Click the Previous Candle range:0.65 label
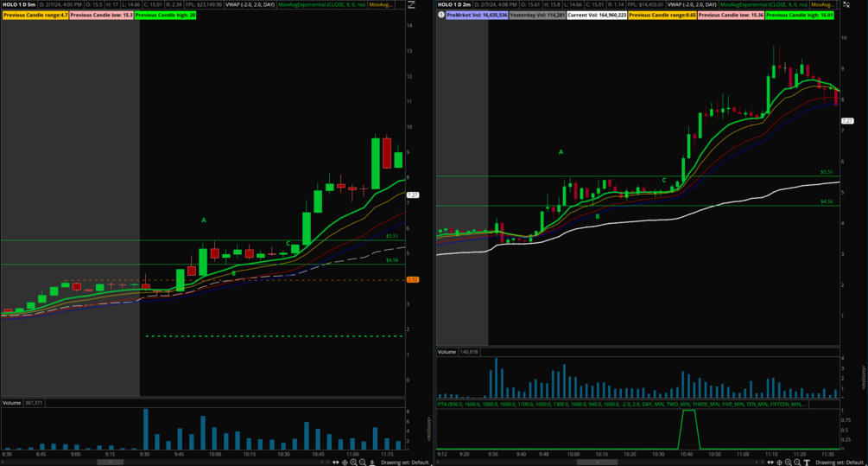868x466 pixels. tap(662, 15)
